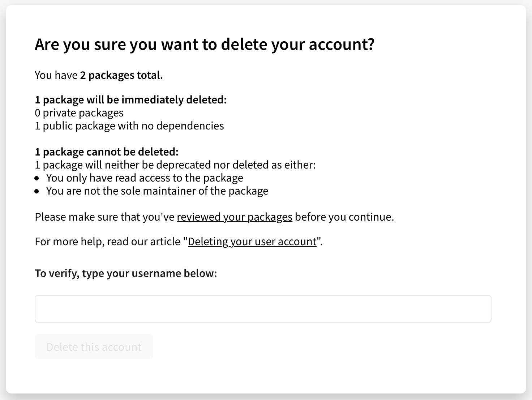The image size is (532, 400).
Task: Click the username verification input field
Action: (263, 309)
